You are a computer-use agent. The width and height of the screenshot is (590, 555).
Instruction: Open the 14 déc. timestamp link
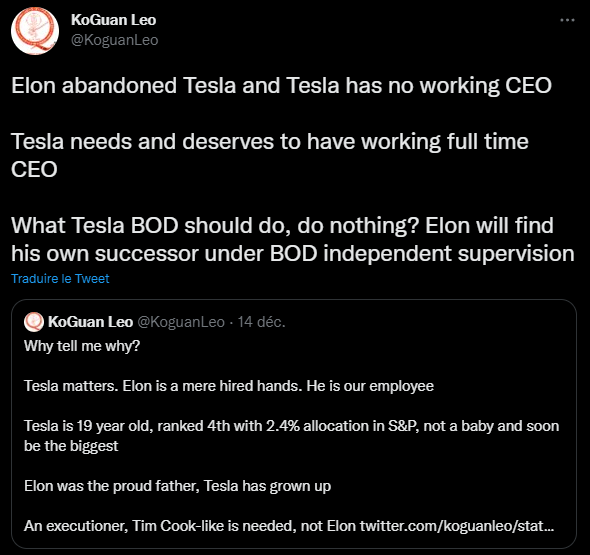click(x=261, y=322)
